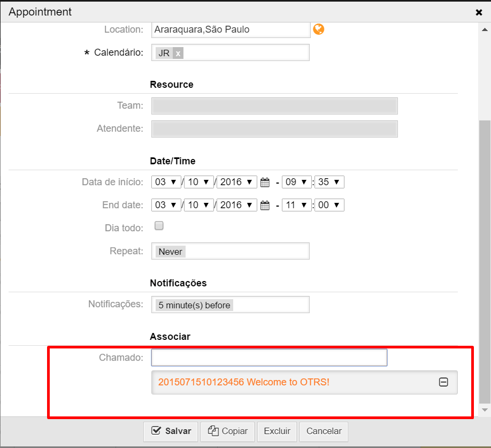
Task: Open the Repeat Never selector
Action: (230, 251)
